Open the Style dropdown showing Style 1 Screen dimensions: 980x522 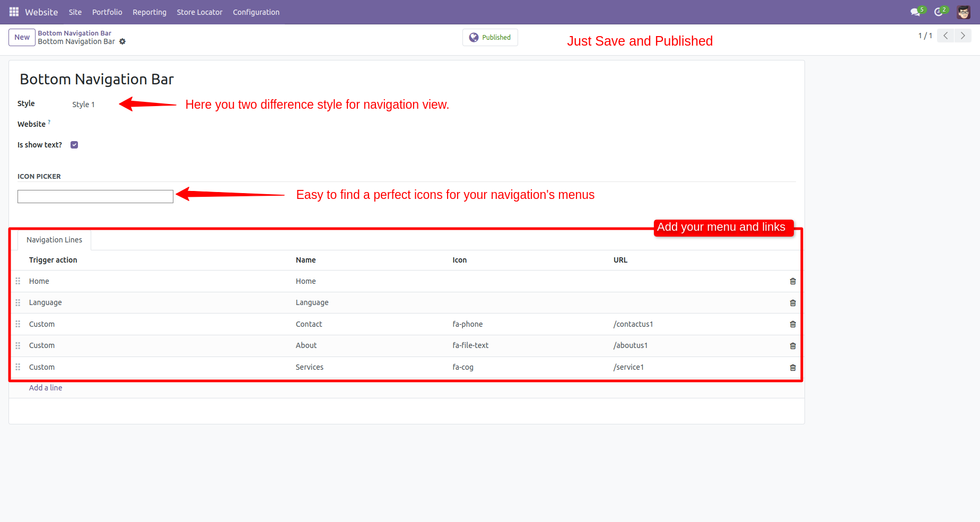tap(84, 105)
